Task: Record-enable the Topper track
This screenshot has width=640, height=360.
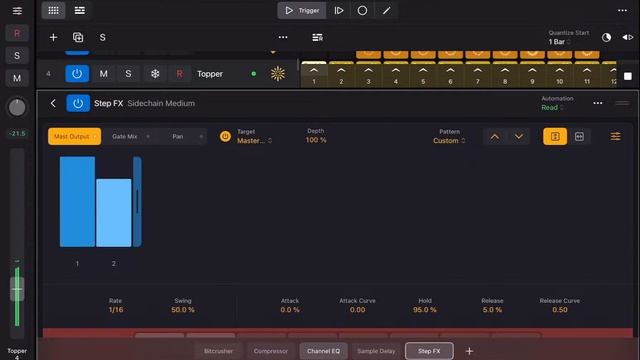Action: [179, 74]
